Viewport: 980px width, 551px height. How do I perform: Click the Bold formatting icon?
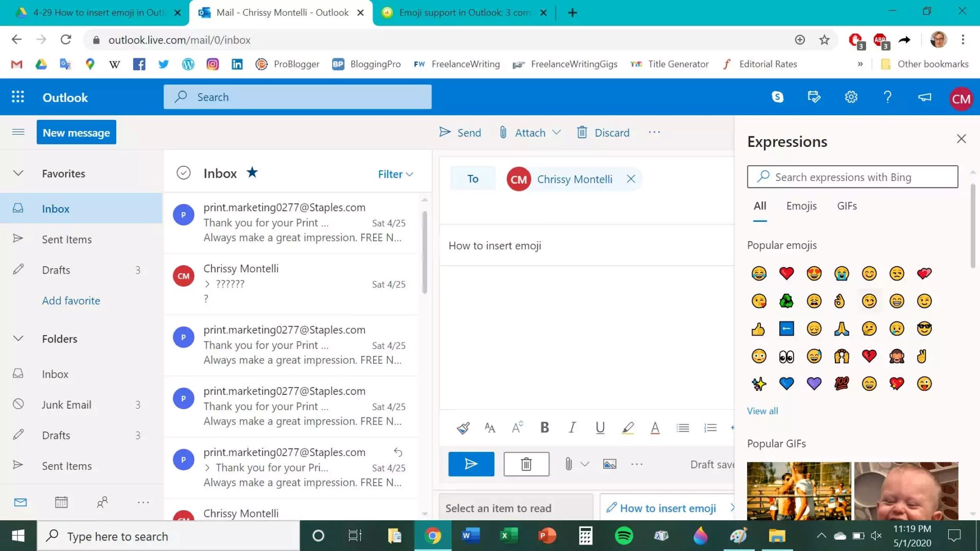[544, 427]
